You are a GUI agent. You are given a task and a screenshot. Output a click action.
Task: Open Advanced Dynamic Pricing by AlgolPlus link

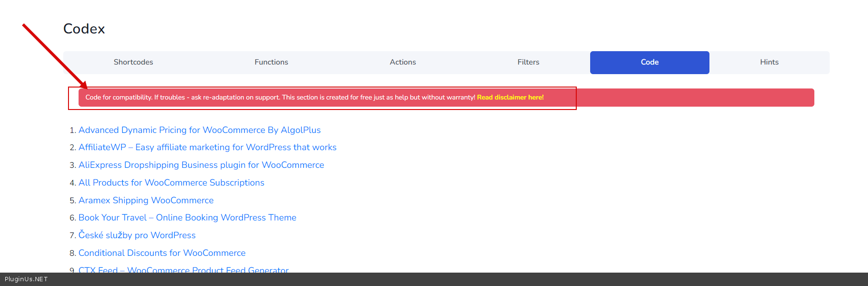coord(199,130)
